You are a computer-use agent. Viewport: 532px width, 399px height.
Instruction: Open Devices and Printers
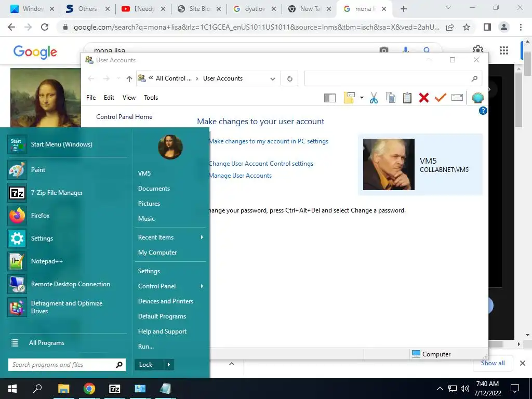tap(170, 301)
